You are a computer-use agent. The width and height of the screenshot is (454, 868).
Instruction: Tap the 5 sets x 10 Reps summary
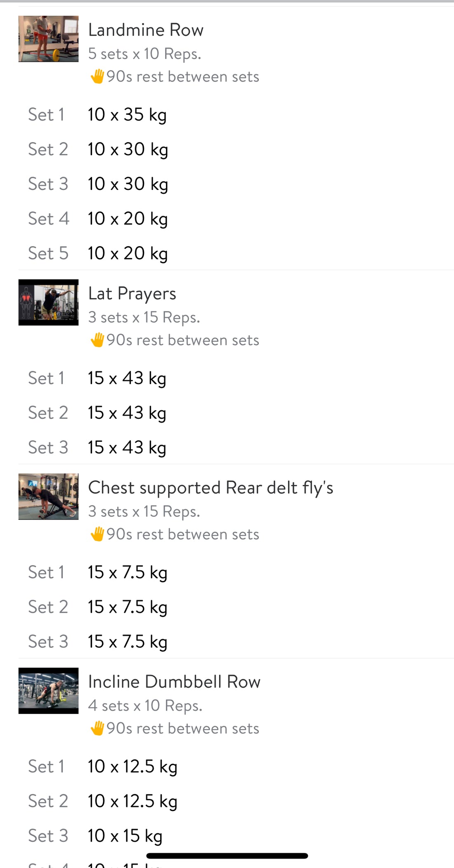point(144,54)
